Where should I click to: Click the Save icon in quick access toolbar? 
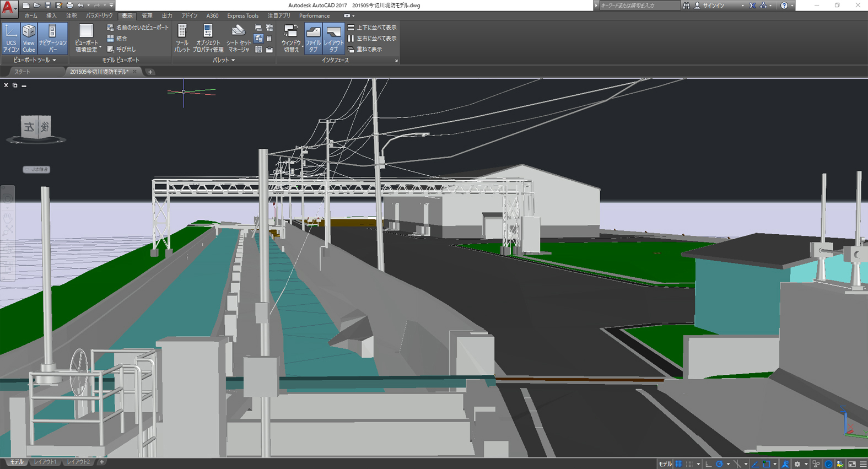[48, 5]
